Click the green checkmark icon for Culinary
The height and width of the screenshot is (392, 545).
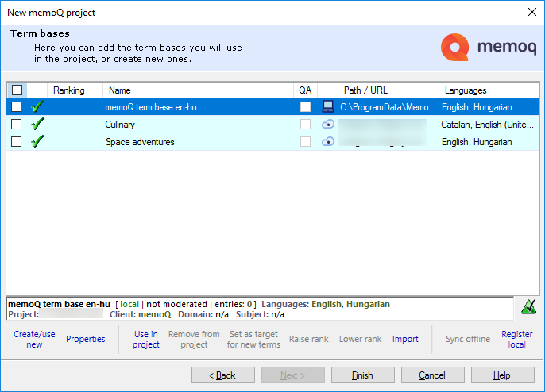coord(37,125)
